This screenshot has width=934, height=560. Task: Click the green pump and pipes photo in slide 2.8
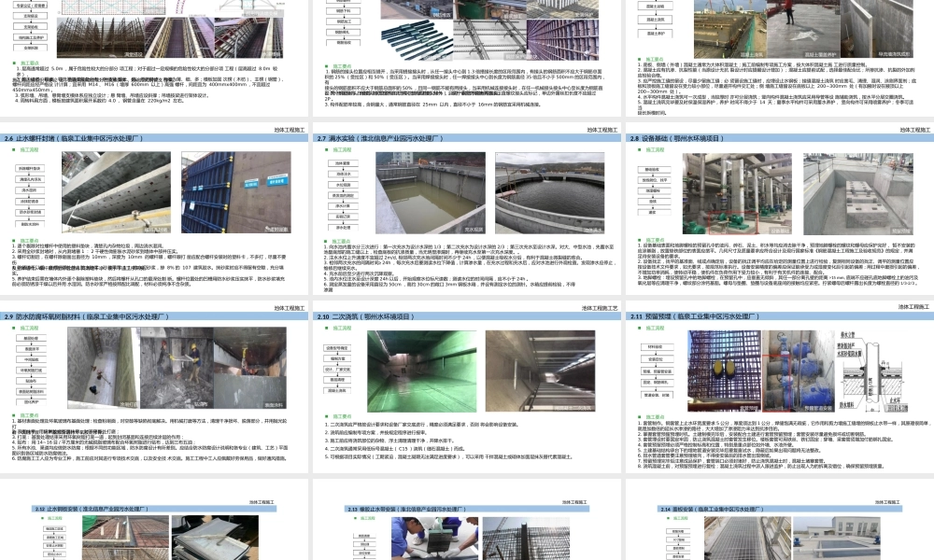738,194
